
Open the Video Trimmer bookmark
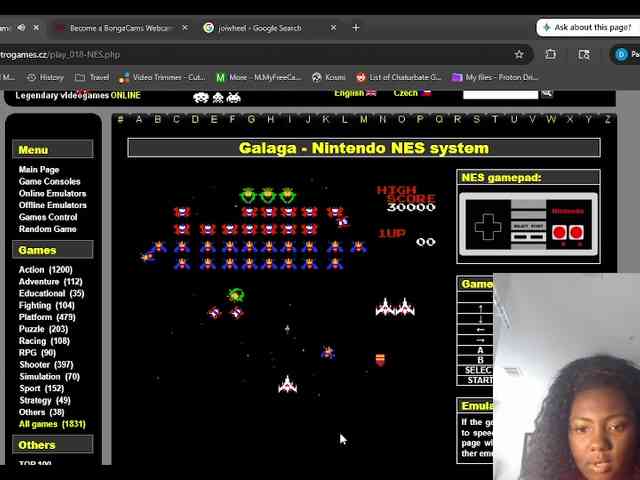(x=162, y=77)
